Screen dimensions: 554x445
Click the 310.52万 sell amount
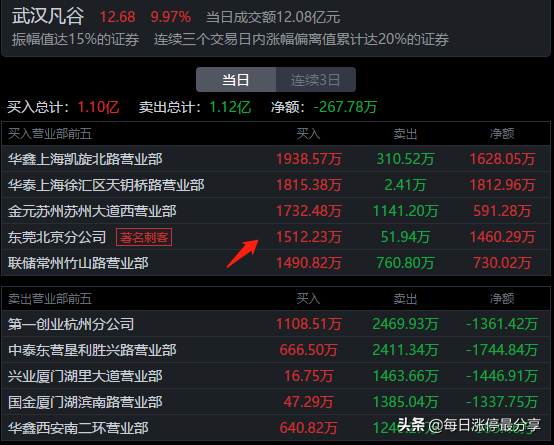[405, 159]
